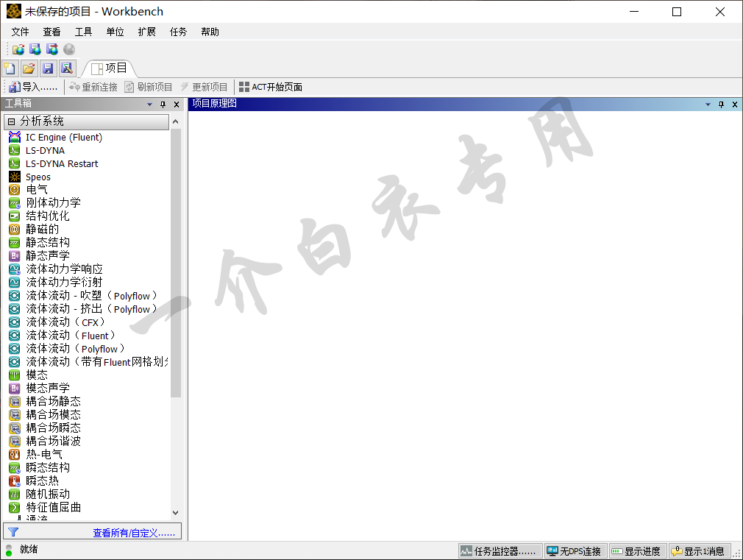Open the 项目原理图 panel dropdown arrow
This screenshot has height=560, width=743.
(708, 104)
